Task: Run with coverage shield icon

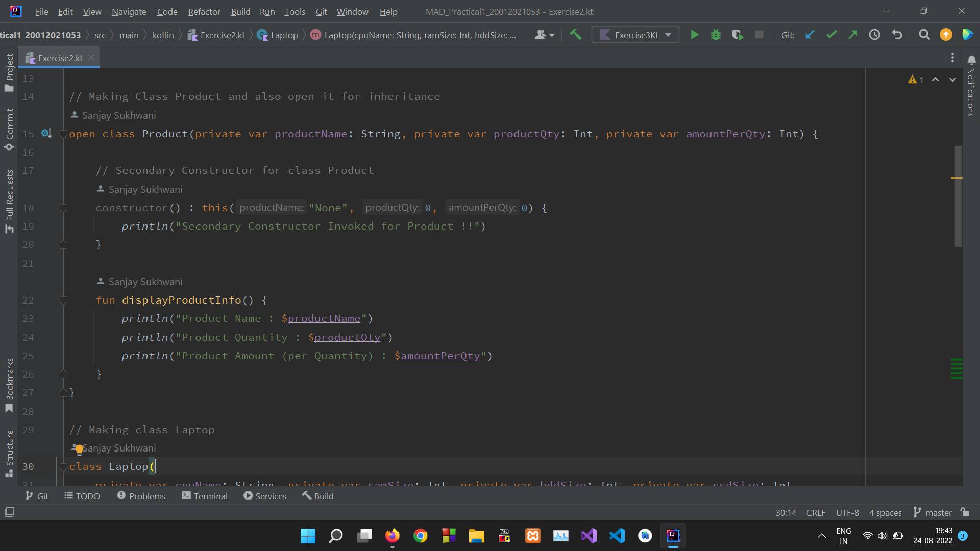Action: [737, 35]
